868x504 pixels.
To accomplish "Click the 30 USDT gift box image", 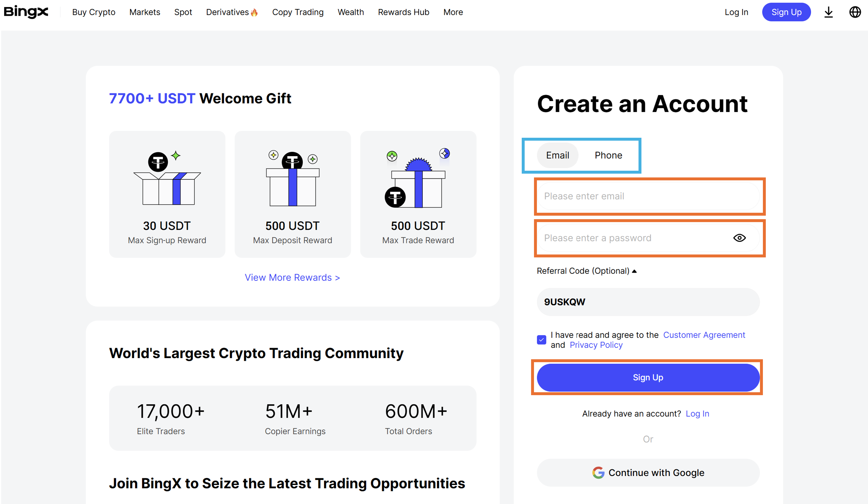I will (x=167, y=178).
